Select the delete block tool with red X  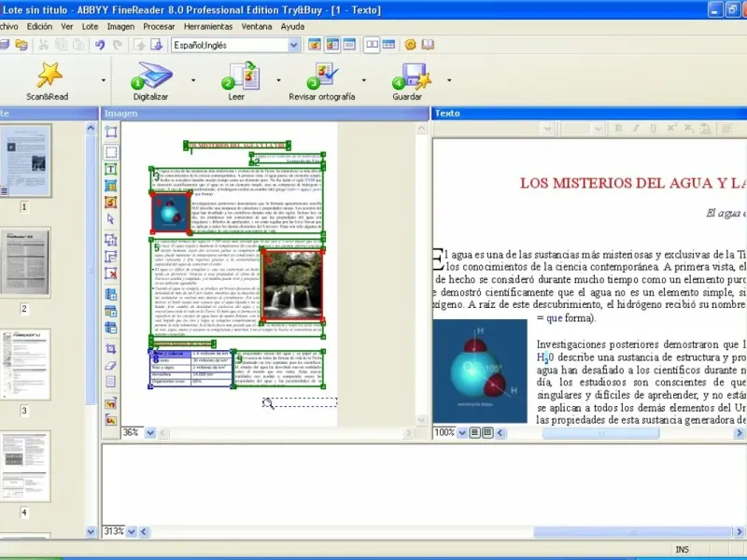111,273
